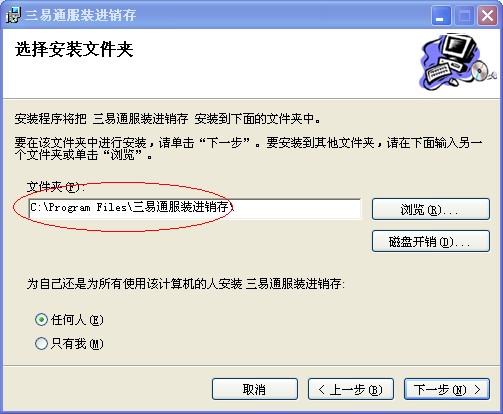Select the 任何人(E) radio option
This screenshot has width=503, height=414.
pos(41,320)
